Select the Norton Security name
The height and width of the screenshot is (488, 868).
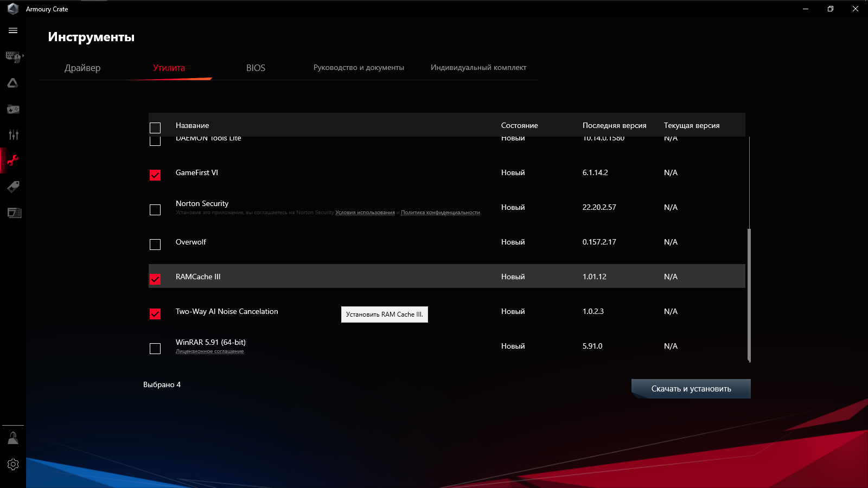click(202, 203)
